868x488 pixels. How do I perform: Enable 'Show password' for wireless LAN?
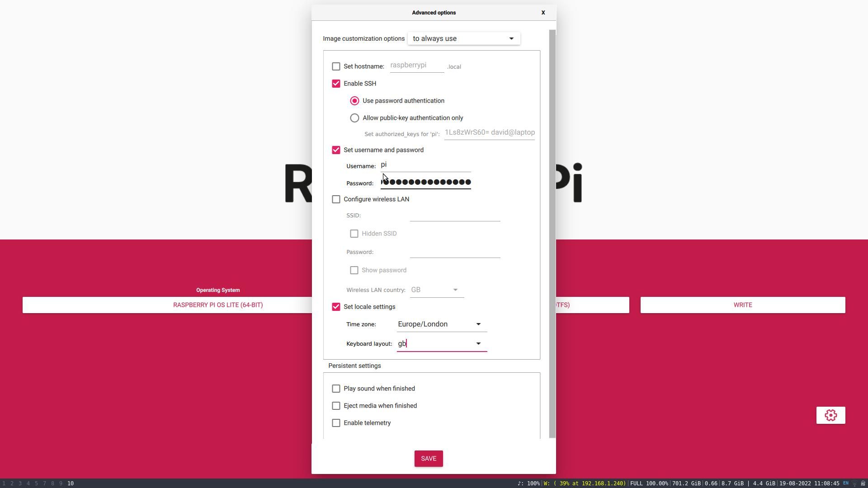354,270
